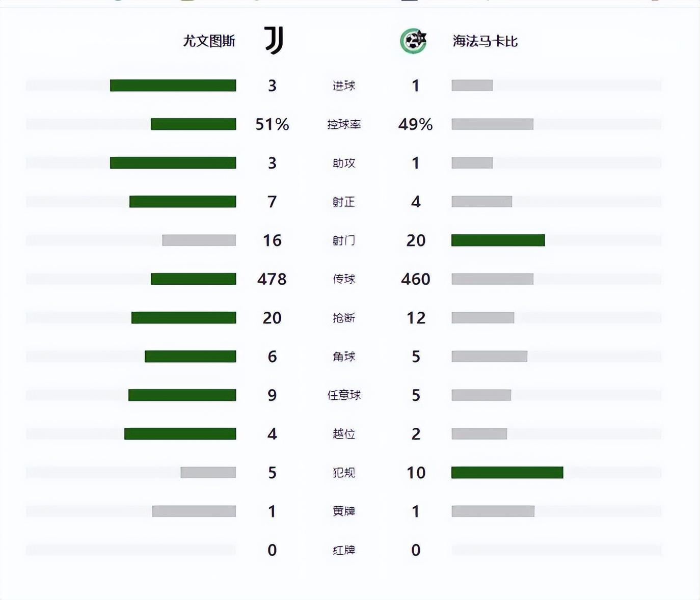Click the 红牌 red card label
700x600 pixels.
tap(344, 550)
